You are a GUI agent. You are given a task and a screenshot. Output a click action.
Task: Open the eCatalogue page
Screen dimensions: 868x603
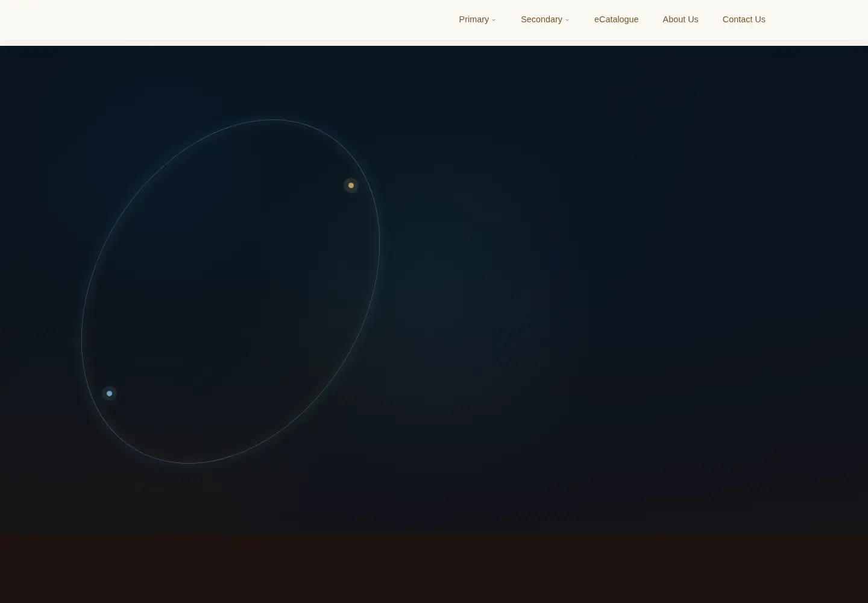(616, 19)
